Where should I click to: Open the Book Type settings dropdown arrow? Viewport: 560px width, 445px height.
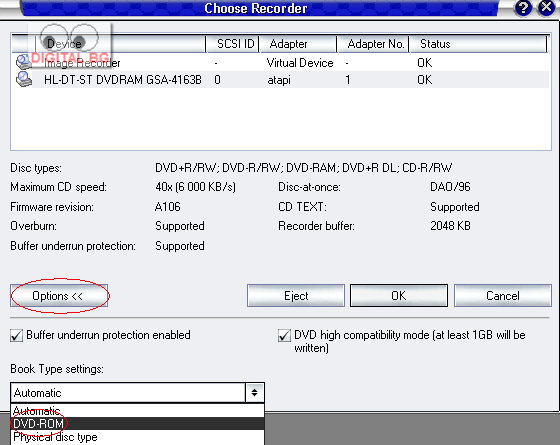[x=255, y=393]
